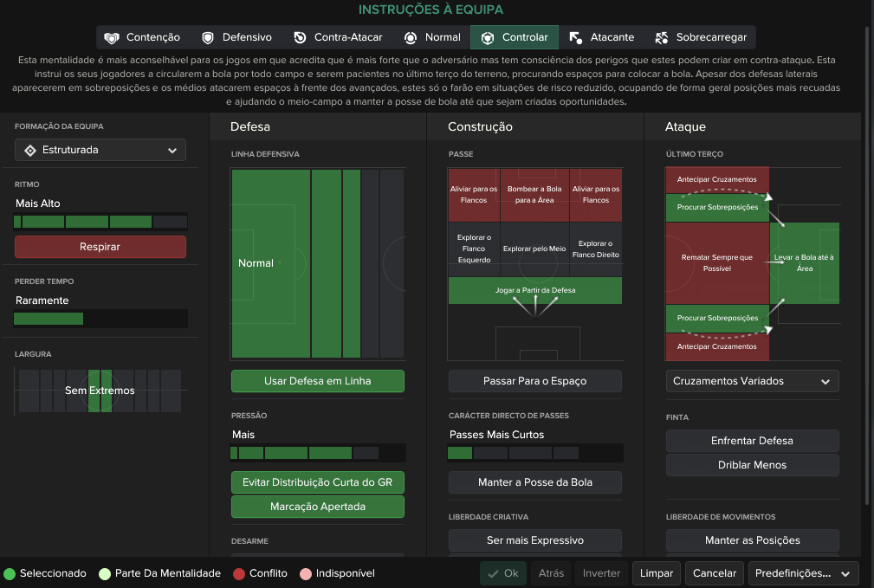Adjust the Largura width control
The height and width of the screenshot is (588, 874).
[100, 391]
